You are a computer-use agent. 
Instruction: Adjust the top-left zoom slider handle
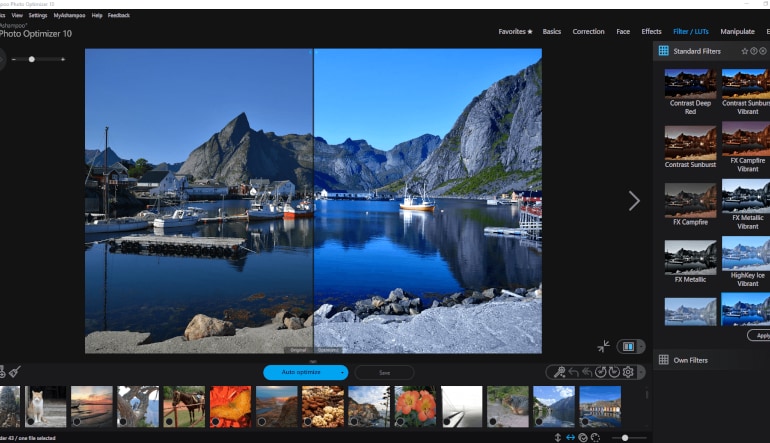[31, 59]
